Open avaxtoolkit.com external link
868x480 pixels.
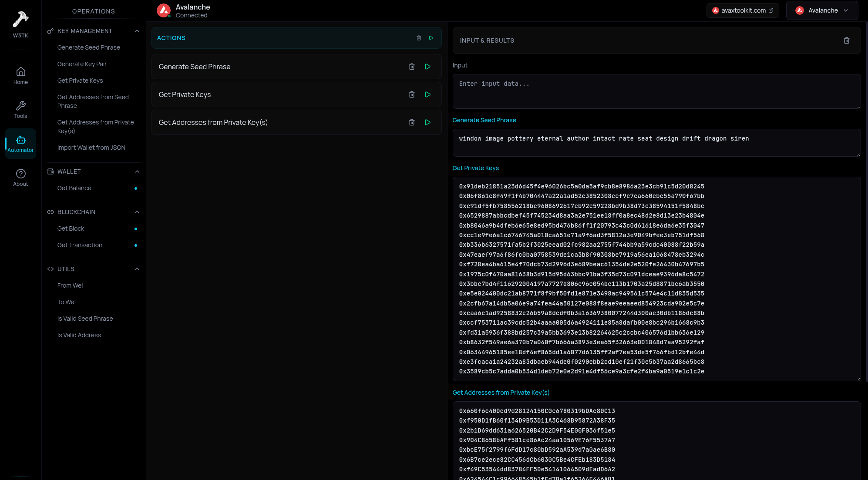pyautogui.click(x=743, y=10)
